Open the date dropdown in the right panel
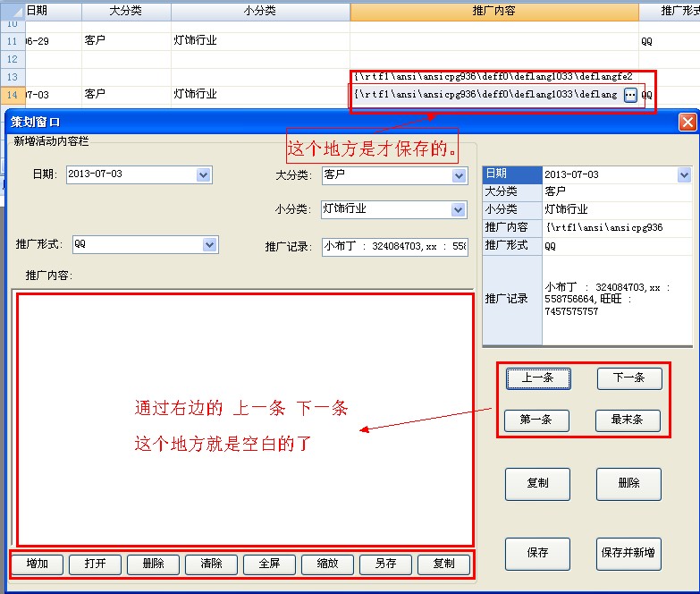Viewport: 700px width, 594px height. [x=684, y=175]
